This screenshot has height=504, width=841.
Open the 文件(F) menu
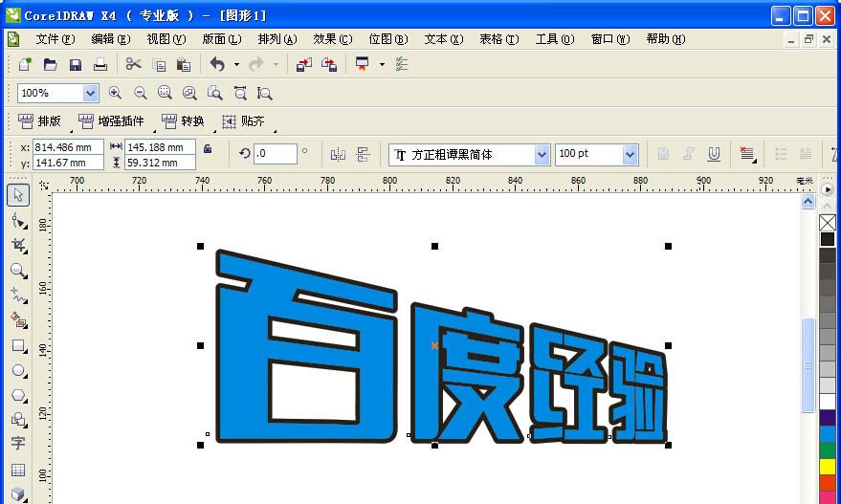click(55, 39)
